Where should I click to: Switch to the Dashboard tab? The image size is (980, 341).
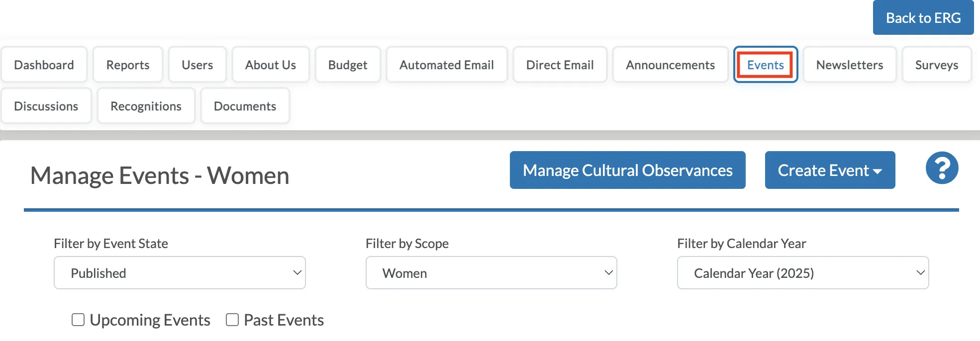tap(44, 65)
